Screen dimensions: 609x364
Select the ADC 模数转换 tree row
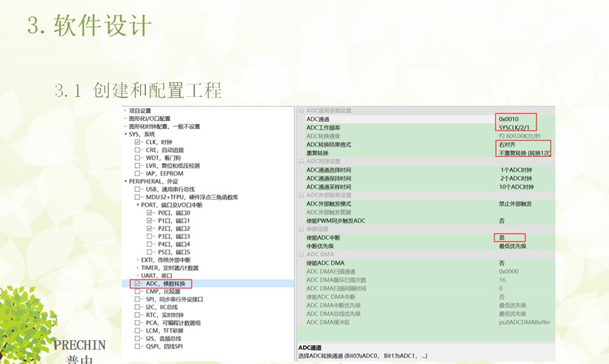[208, 283]
